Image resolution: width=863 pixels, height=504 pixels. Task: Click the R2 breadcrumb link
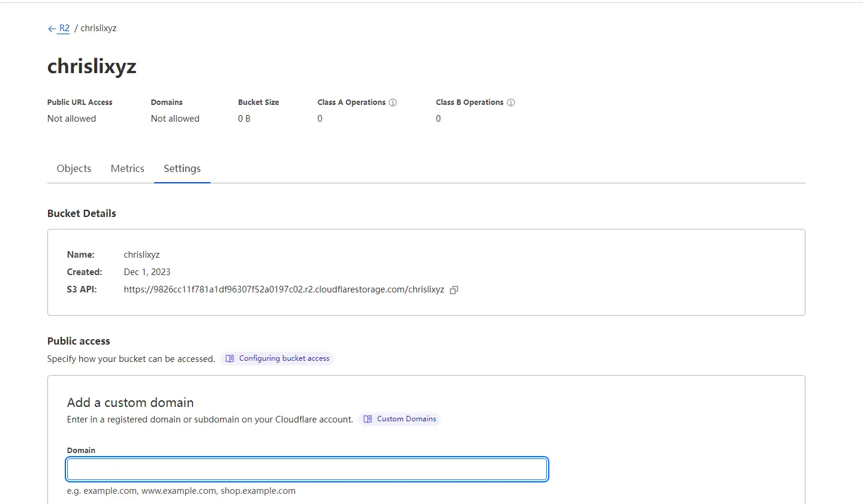63,28
